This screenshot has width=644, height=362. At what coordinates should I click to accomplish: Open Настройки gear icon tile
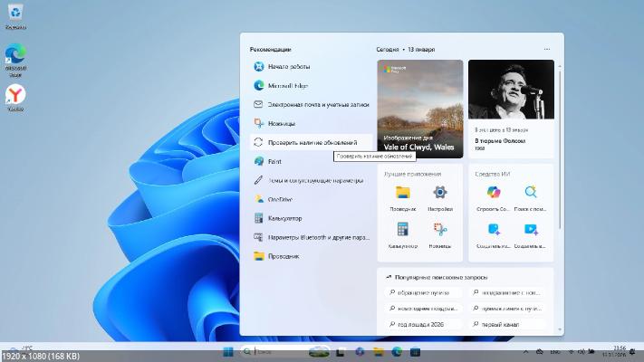[x=440, y=193]
